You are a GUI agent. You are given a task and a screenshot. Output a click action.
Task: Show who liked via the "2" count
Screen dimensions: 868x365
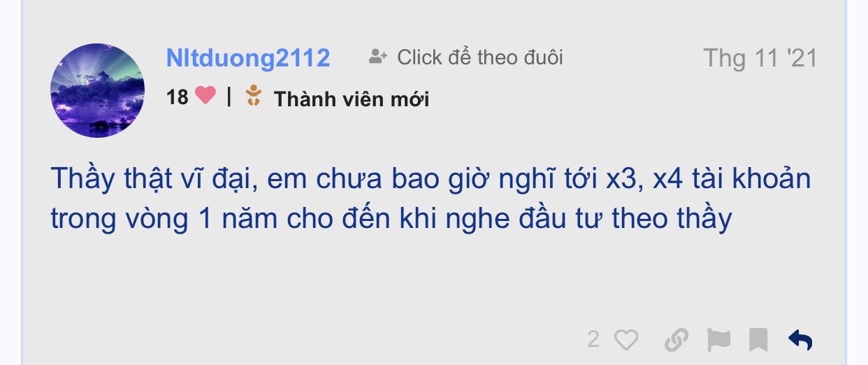[593, 340]
